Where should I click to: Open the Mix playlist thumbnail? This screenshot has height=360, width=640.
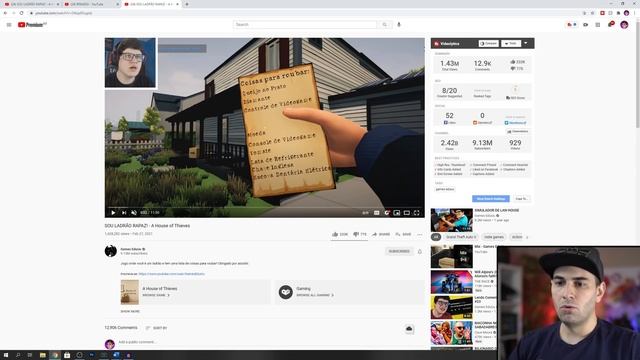pos(451,256)
